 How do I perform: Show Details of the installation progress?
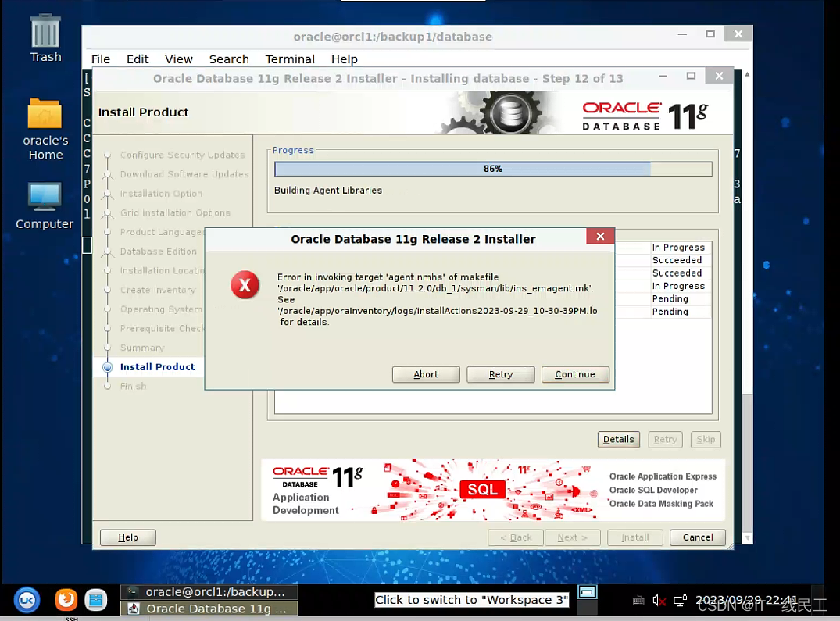tap(618, 439)
